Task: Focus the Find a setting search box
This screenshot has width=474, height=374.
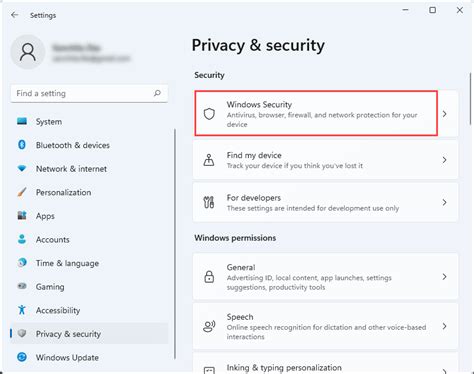Action: point(89,93)
